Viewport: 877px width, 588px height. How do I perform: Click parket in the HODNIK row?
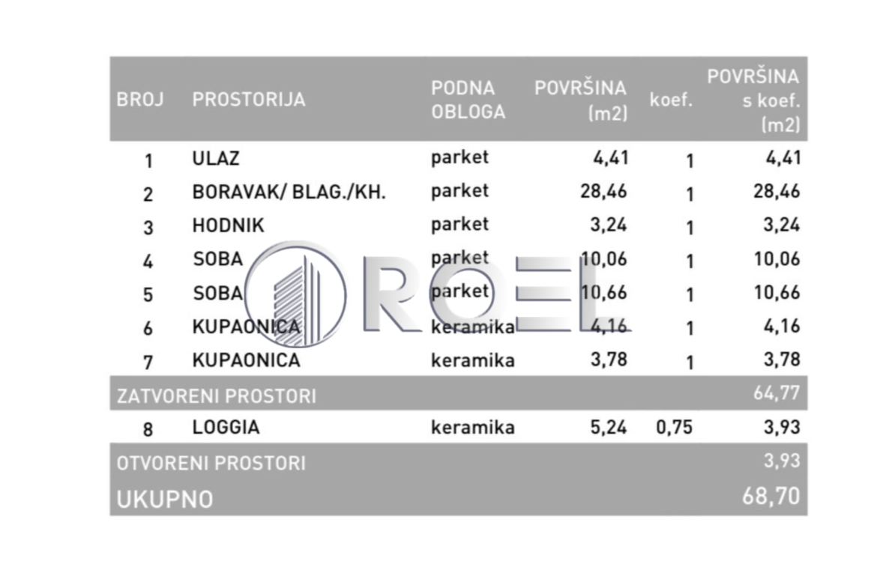click(459, 225)
